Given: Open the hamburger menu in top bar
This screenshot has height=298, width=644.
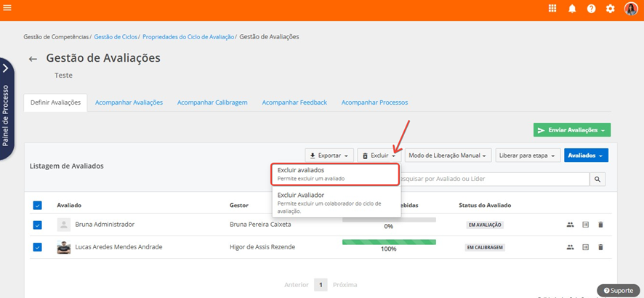Looking at the screenshot, I should point(8,9).
